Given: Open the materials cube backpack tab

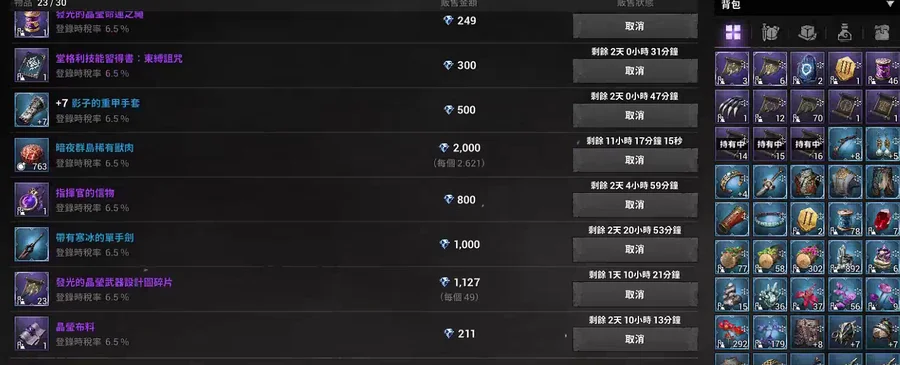Looking at the screenshot, I should pos(808,33).
